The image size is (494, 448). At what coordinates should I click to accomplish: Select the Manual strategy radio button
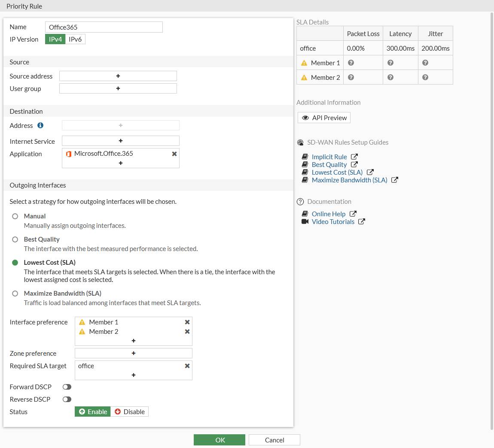point(15,216)
